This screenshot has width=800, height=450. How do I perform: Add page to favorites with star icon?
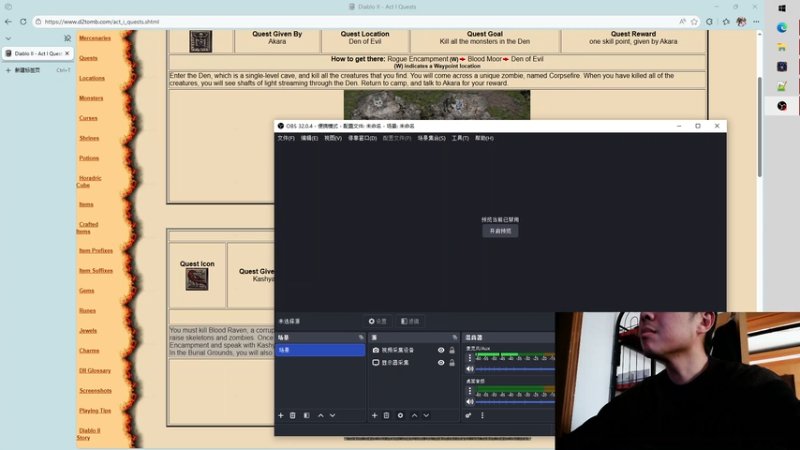pos(694,21)
